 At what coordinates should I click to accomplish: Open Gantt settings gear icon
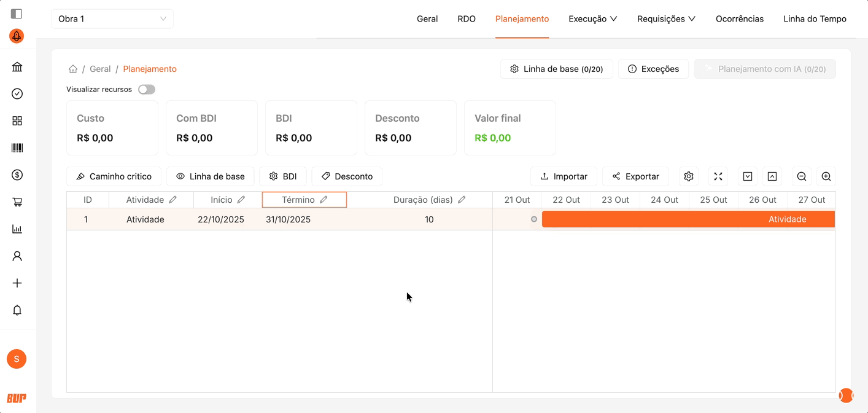point(689,176)
